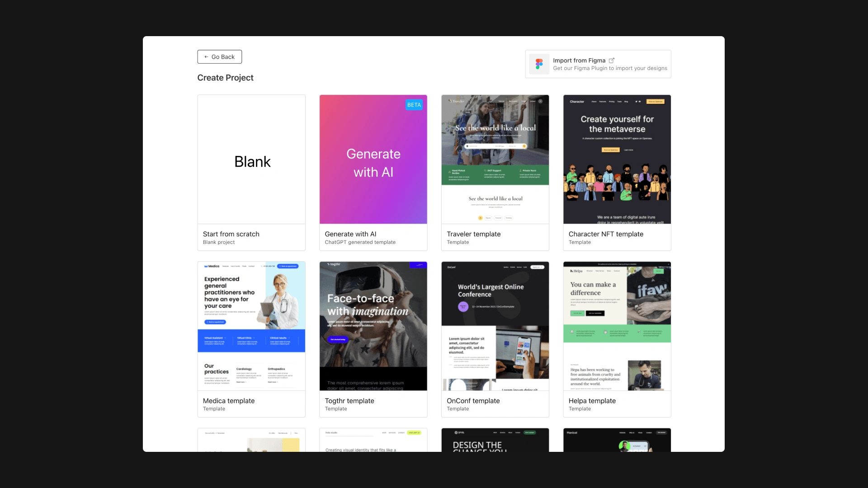Expand the Import from Figma plugin dropdown
Viewport: 868px width, 488px height.
[x=598, y=64]
